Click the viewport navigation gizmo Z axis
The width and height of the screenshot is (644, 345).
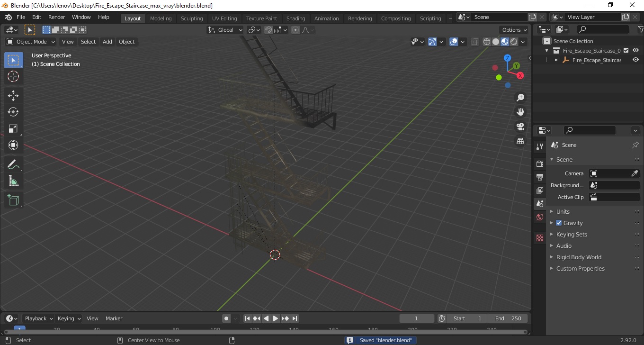point(507,58)
